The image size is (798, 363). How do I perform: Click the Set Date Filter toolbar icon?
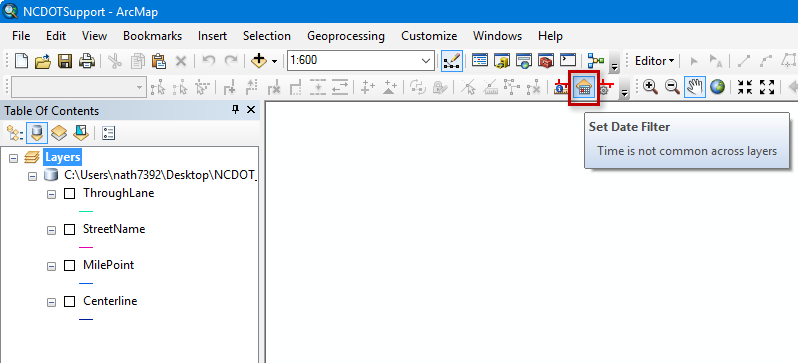584,88
